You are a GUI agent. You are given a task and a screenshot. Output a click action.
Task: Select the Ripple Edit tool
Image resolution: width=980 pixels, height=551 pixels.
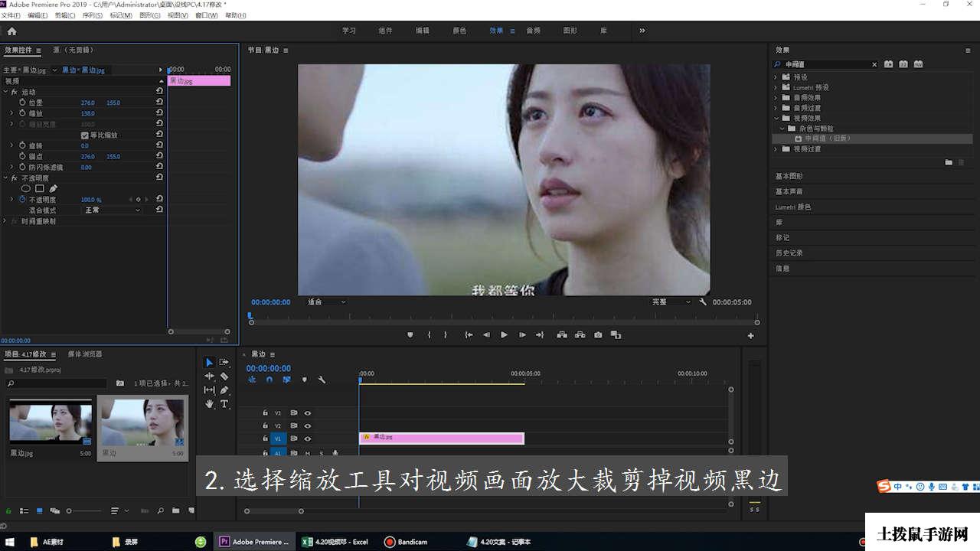209,376
